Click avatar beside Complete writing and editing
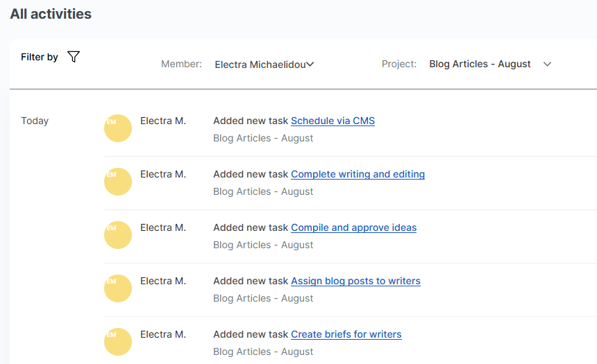 [x=118, y=182]
